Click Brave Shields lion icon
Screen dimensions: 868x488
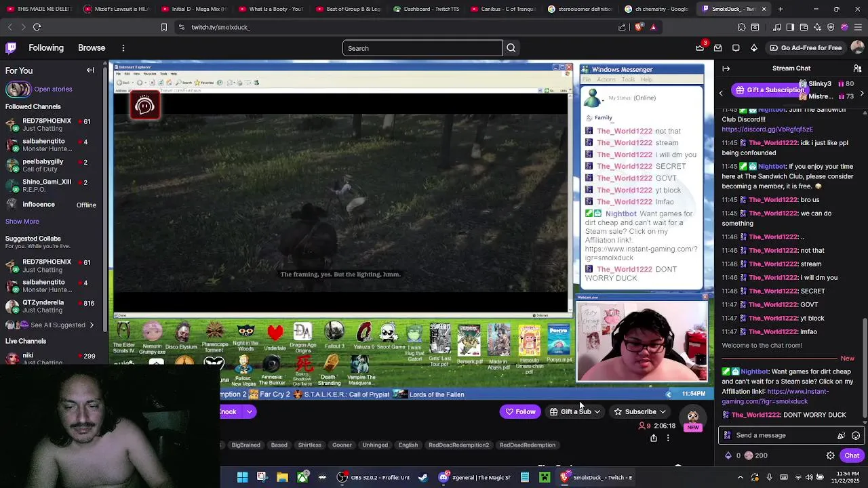click(x=639, y=27)
